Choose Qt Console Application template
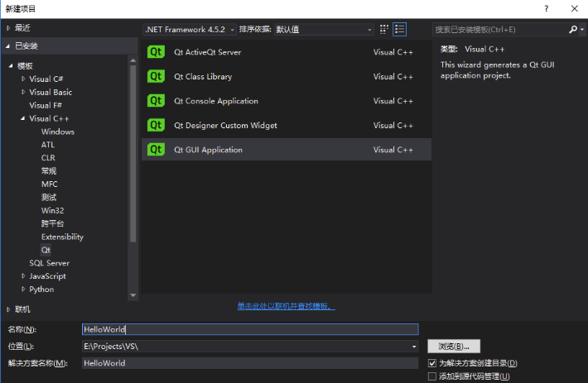 tap(287, 101)
